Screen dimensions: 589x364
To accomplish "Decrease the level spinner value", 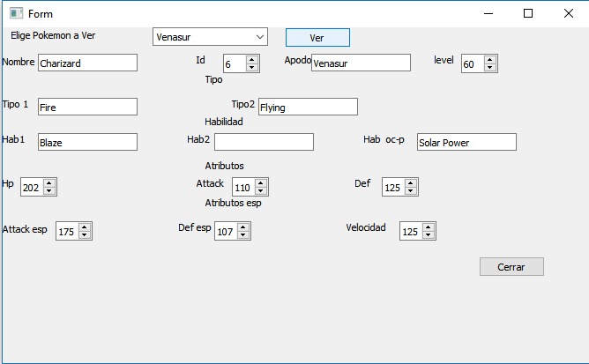I will tap(490, 68).
